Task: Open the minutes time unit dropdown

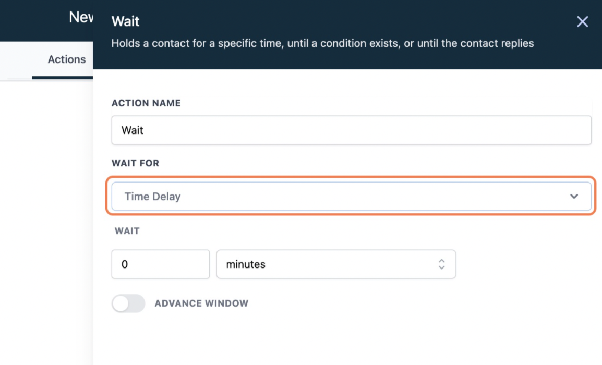Action: (336, 264)
